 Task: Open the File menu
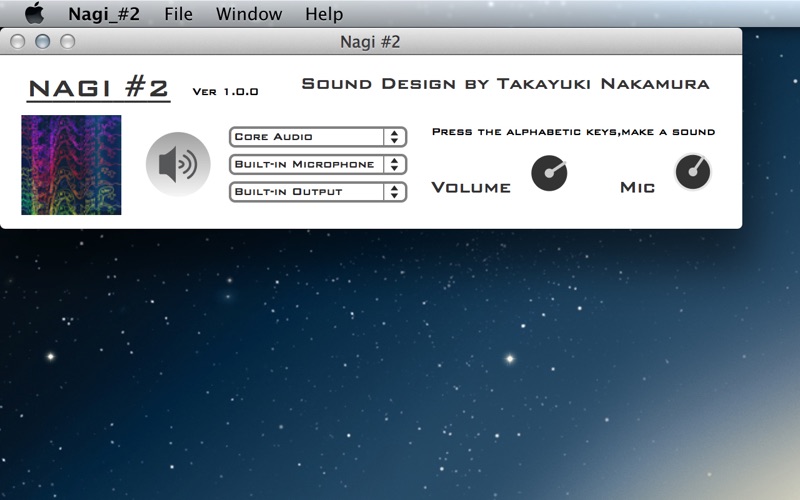(x=179, y=14)
